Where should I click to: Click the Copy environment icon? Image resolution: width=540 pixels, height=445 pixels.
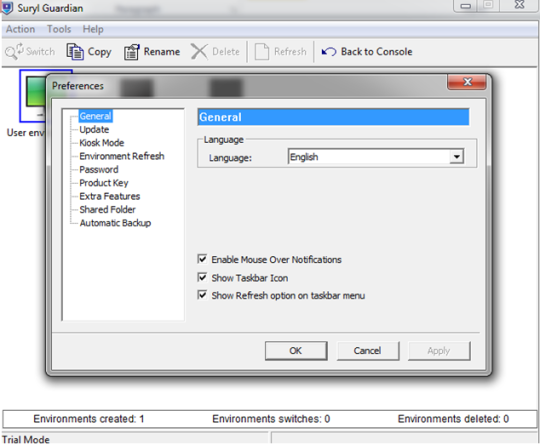75,52
